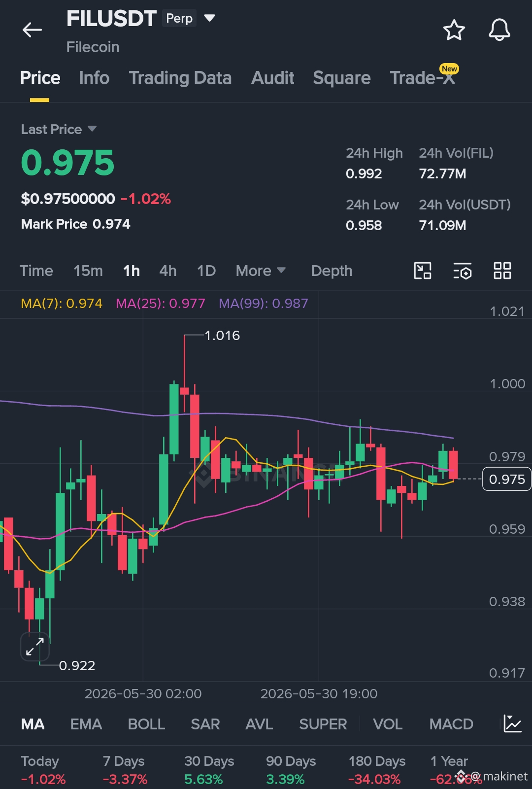Screen dimensions: 532x789
Task: Go back using the left arrow
Action: click(x=33, y=30)
